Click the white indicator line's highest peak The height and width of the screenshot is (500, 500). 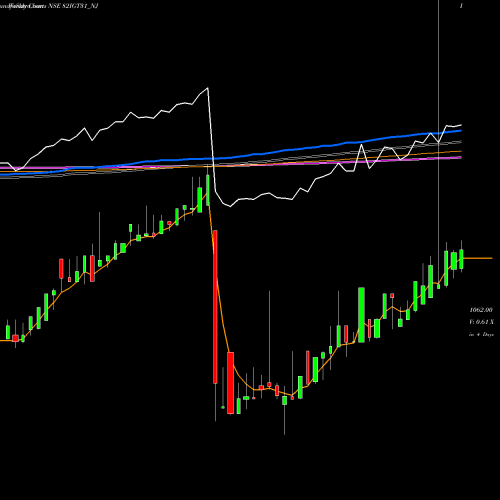[x=207, y=88]
